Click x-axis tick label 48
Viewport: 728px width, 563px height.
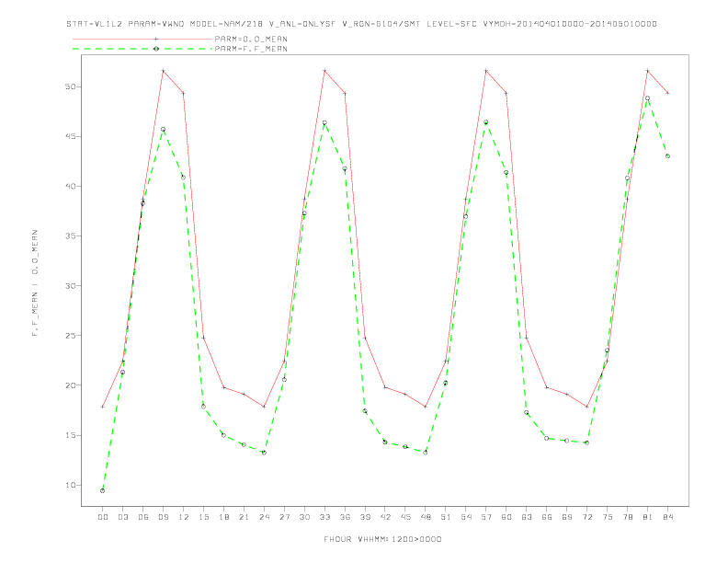coord(426,517)
